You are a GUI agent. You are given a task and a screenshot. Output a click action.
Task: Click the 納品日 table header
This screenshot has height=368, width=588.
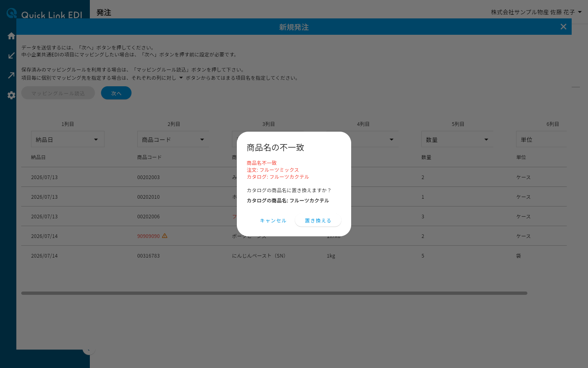(x=38, y=157)
